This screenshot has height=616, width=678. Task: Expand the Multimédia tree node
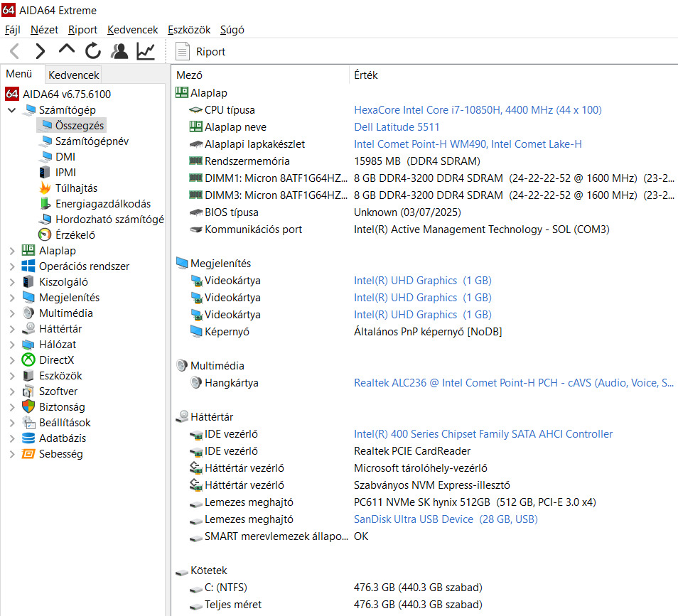point(12,313)
